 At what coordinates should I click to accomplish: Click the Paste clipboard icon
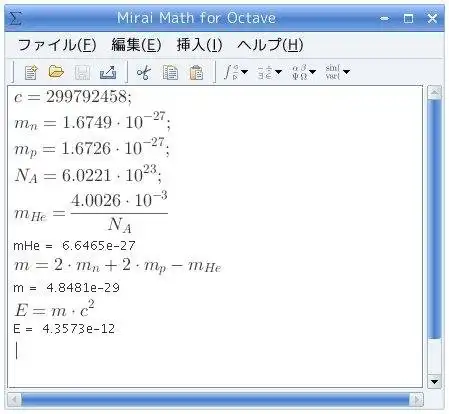(x=196, y=72)
